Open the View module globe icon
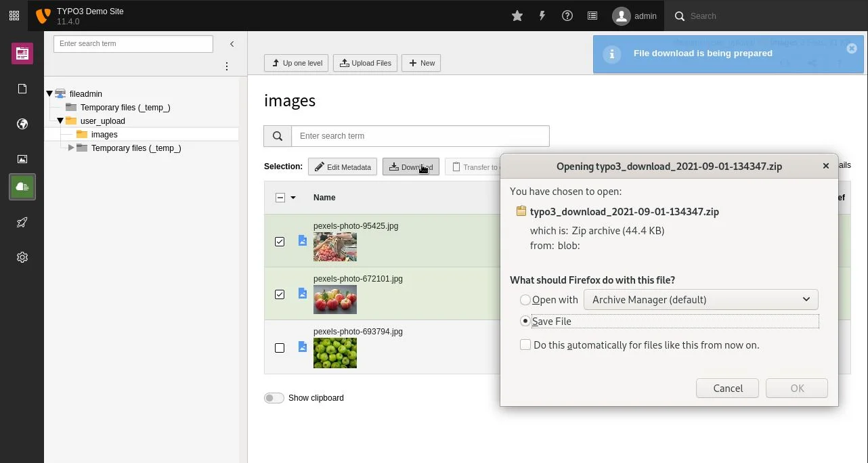868x463 pixels. coord(22,124)
